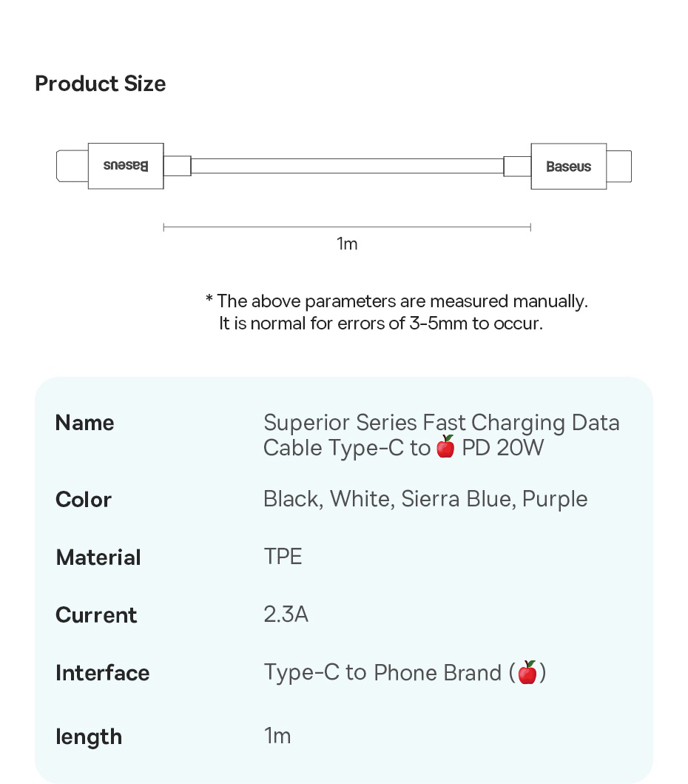
Task: Click the right cable plug tip
Action: point(619,166)
